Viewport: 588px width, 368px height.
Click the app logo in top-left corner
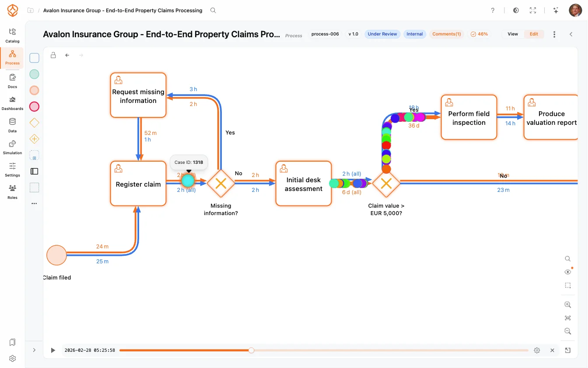[x=12, y=10]
